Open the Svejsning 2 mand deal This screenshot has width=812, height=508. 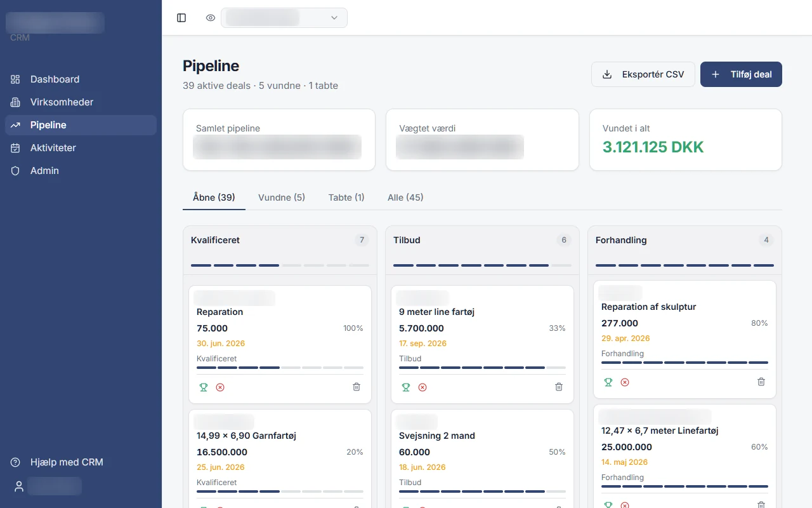pos(437,436)
